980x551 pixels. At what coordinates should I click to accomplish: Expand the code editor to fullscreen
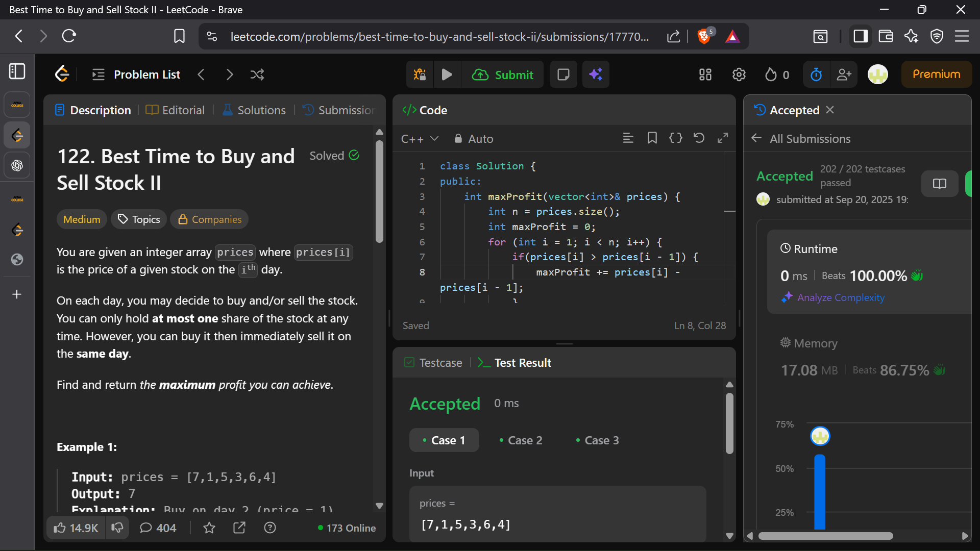coord(723,138)
